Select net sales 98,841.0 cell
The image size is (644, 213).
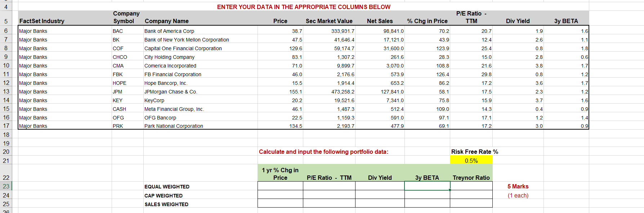tap(380, 31)
